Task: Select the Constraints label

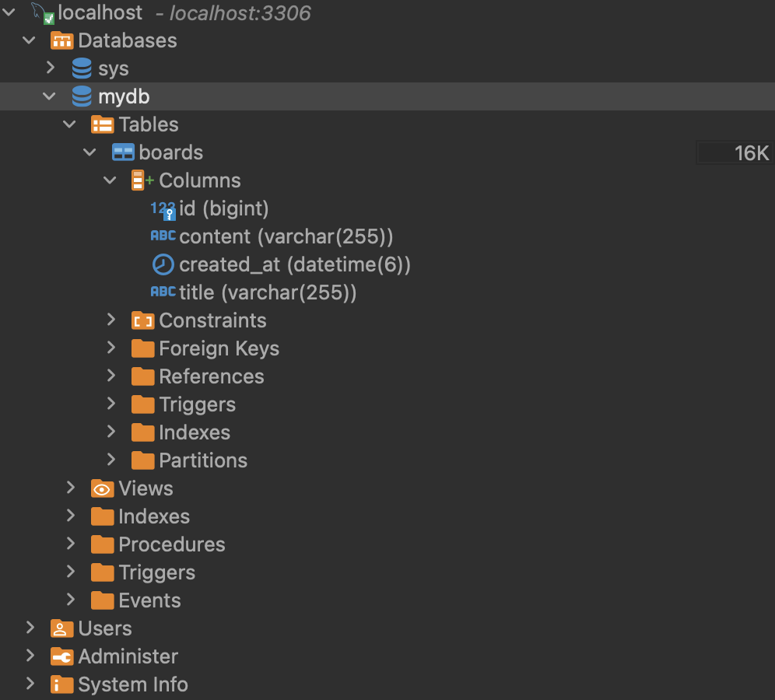Action: [212, 320]
